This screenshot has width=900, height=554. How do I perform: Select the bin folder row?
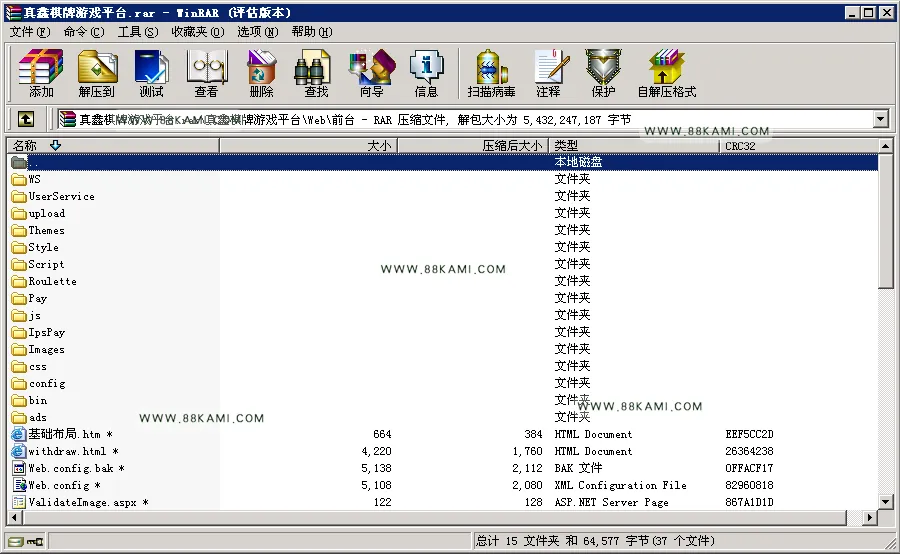pyautogui.click(x=443, y=400)
